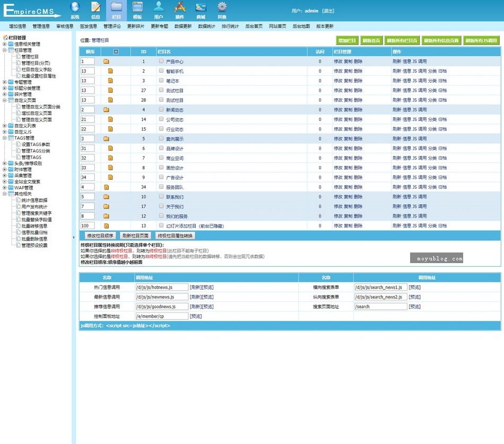Viewport: 504px width, 444px height.
Task: Open the 信息 notepad icon
Action: pyautogui.click(x=96, y=7)
